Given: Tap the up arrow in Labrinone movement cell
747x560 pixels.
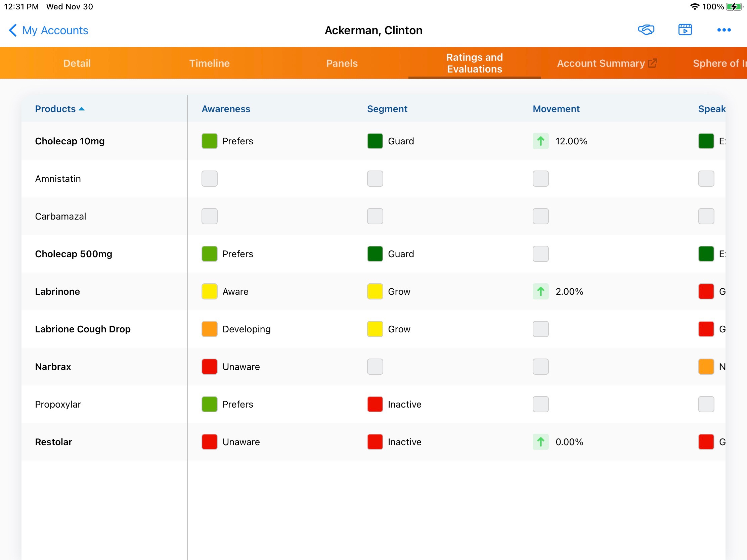Looking at the screenshot, I should [540, 291].
